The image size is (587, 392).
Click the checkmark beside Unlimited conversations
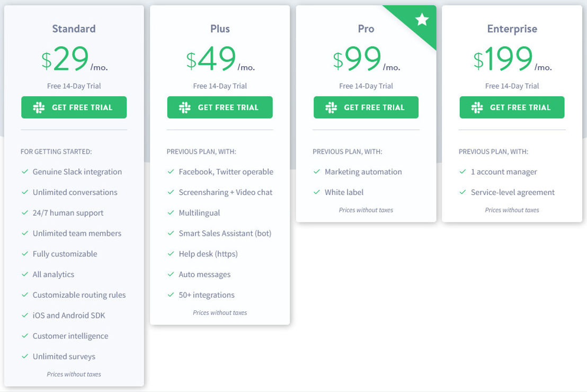pyautogui.click(x=25, y=192)
